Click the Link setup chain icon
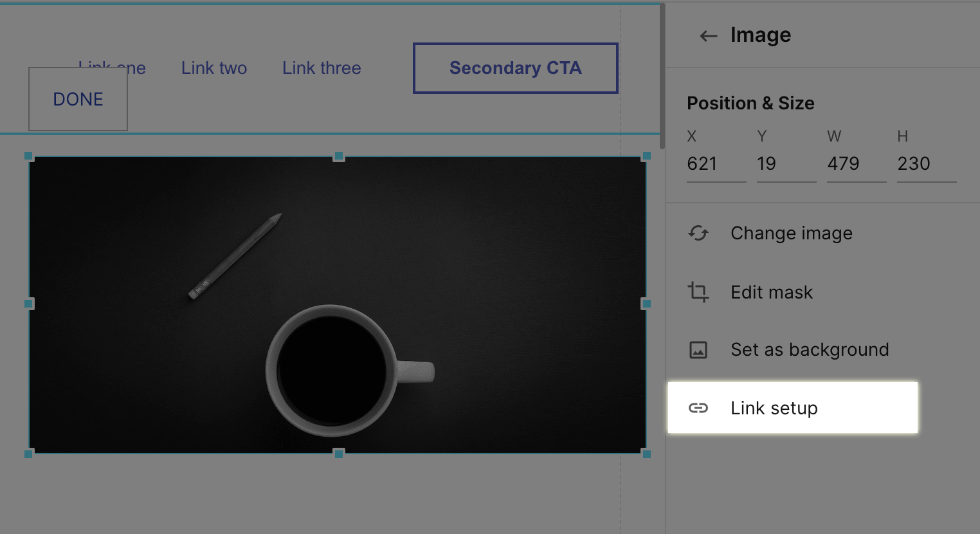 pos(698,408)
